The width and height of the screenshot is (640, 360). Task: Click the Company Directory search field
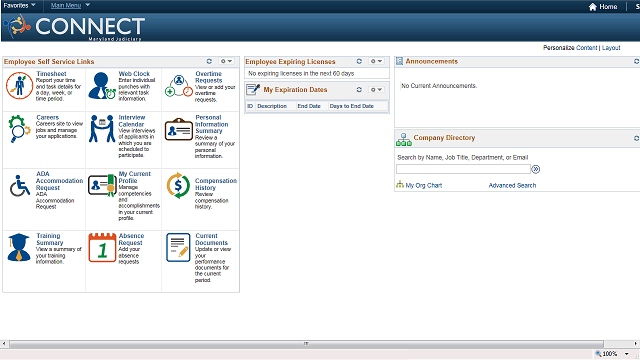[463, 169]
